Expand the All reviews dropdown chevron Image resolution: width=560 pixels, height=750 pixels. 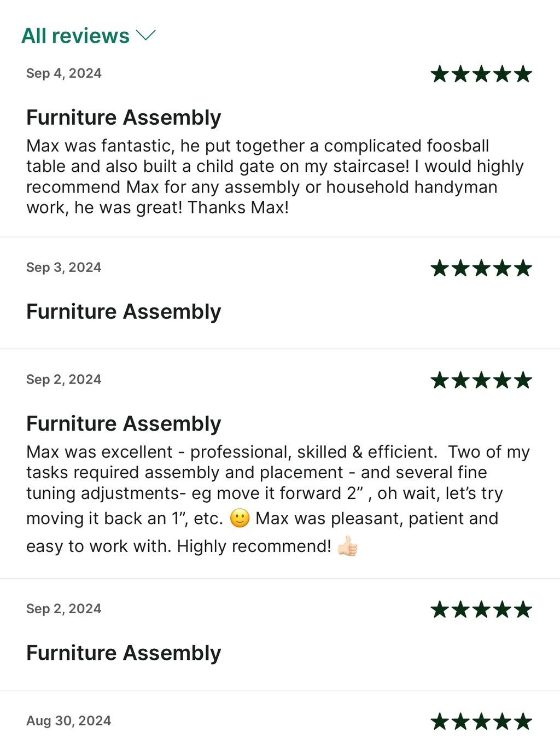(x=146, y=36)
